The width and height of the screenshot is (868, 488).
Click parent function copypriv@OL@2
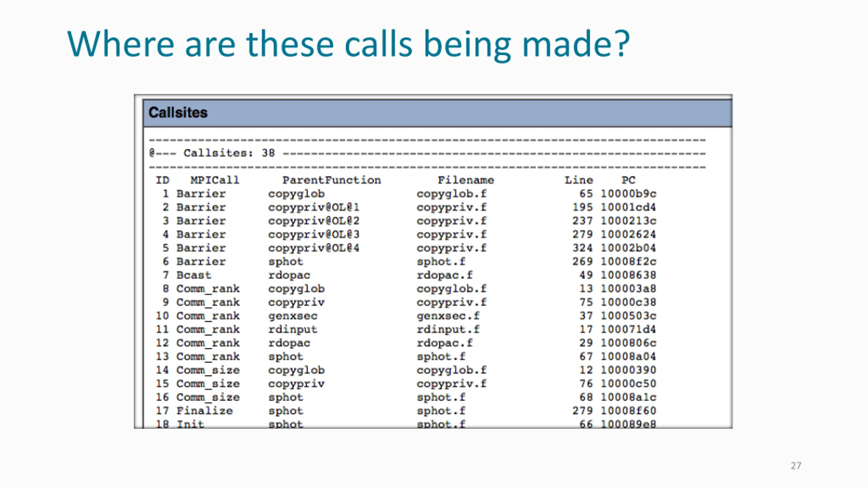click(314, 221)
